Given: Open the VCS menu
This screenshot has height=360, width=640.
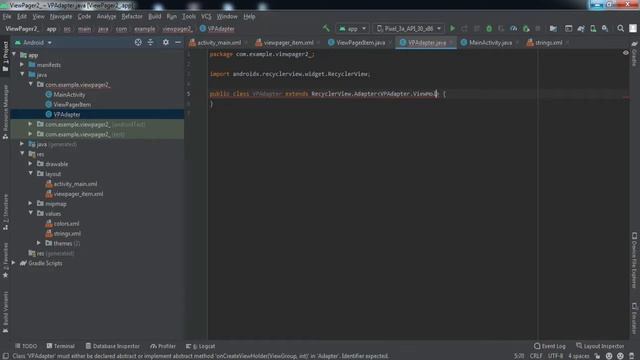Looking at the screenshot, I should click(206, 16).
